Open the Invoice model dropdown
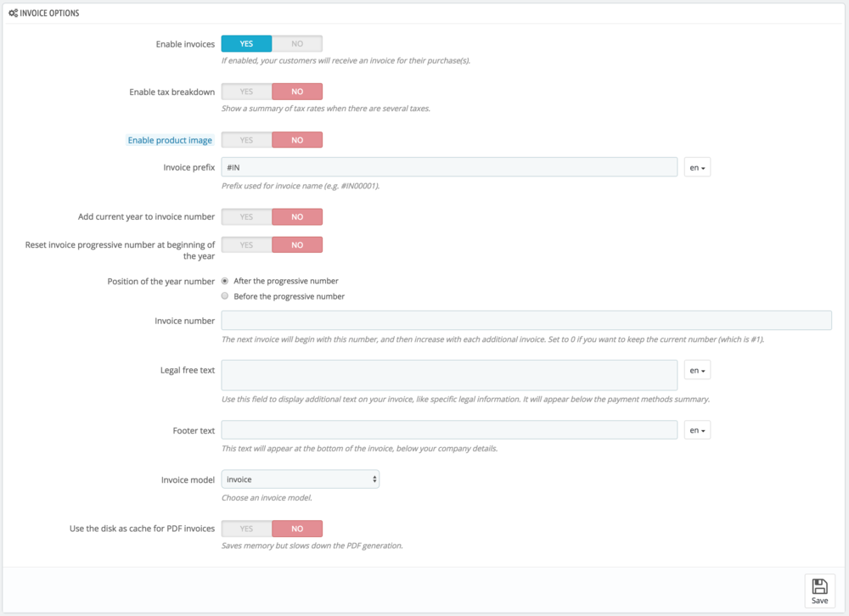 [300, 479]
